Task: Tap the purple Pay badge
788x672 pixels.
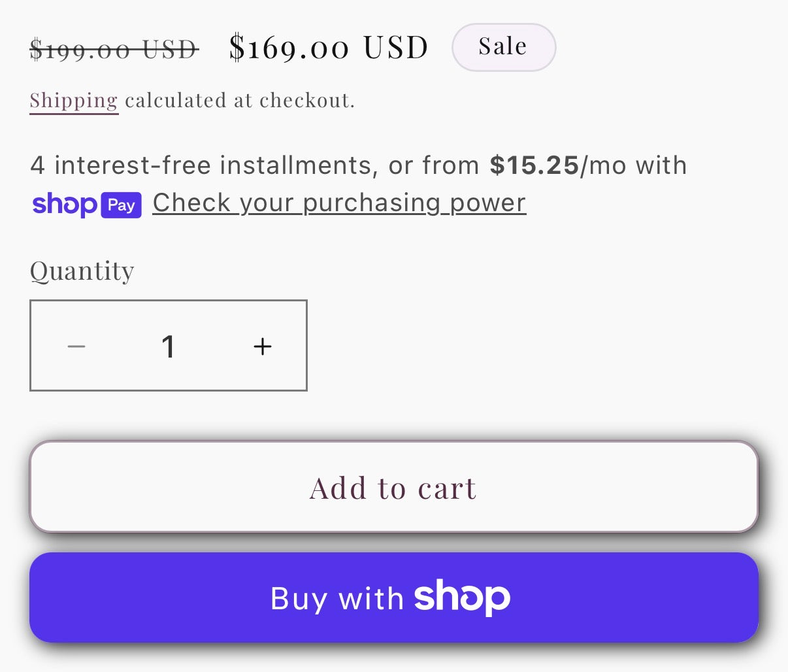Action: pos(122,205)
